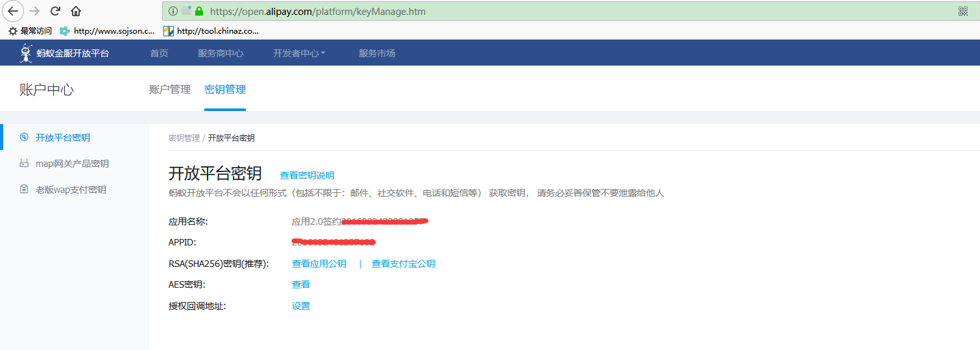
Task: Open mapi网关产品密钥 in the sidebar
Action: point(72,164)
